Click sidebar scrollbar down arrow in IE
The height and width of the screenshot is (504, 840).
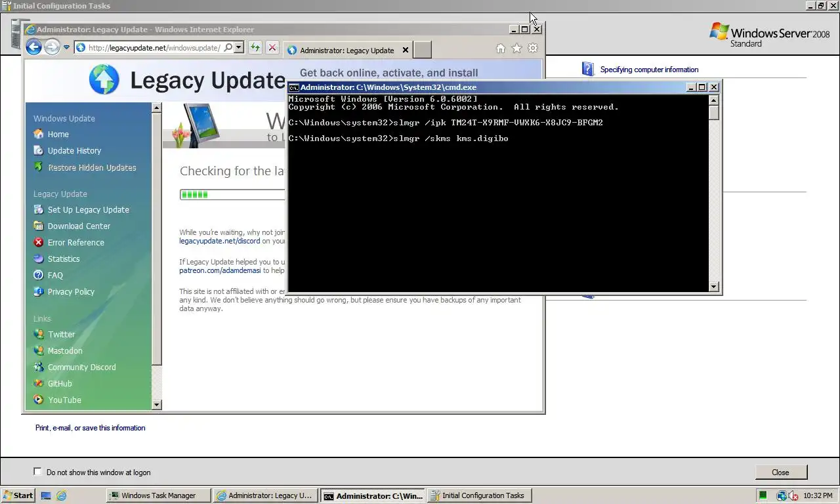(156, 405)
